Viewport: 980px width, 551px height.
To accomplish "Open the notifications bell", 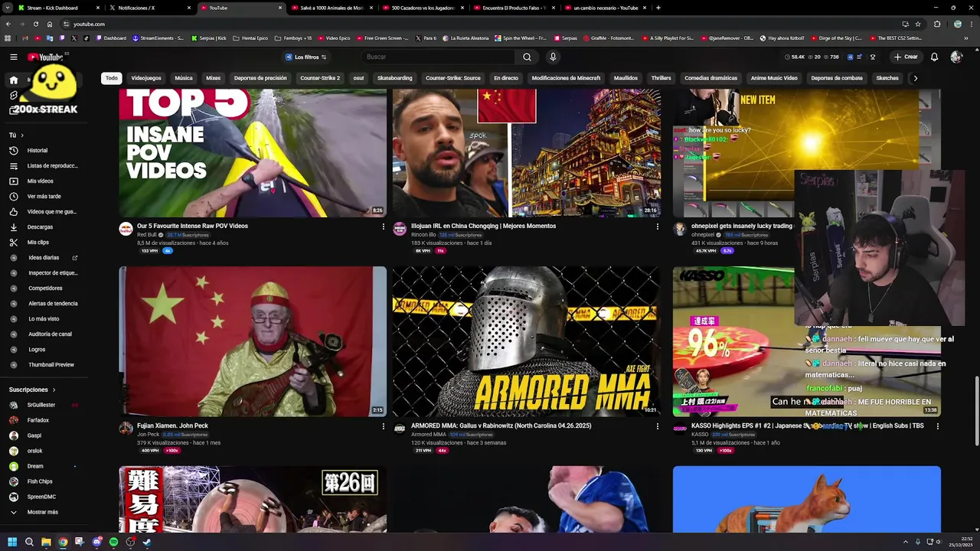I will point(934,57).
